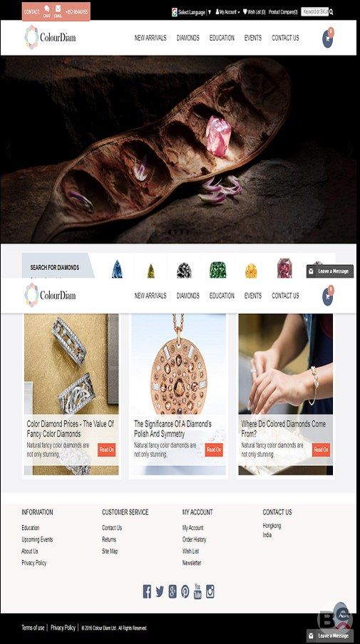Open the My Account dropdown in top bar
This screenshot has width=360, height=644.
pos(227,12)
